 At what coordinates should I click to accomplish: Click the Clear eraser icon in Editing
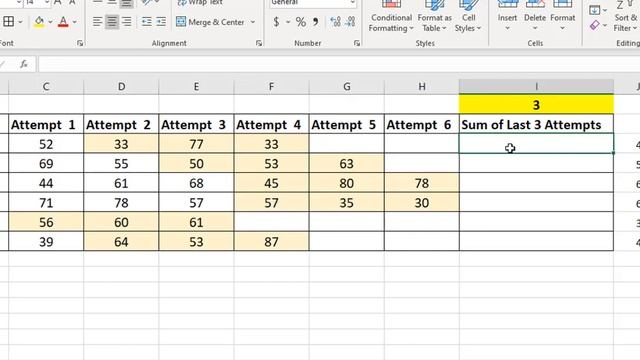coord(595,25)
